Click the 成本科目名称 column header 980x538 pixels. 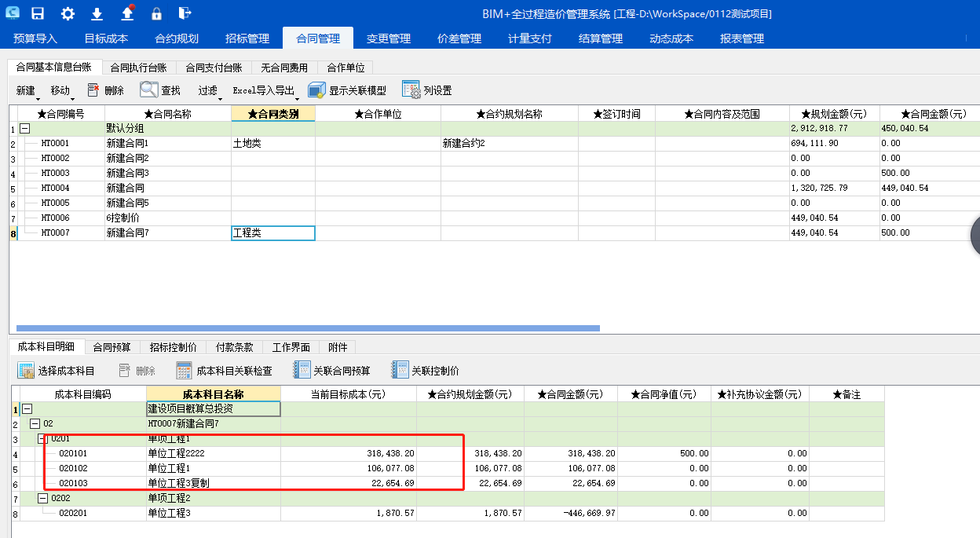click(214, 394)
